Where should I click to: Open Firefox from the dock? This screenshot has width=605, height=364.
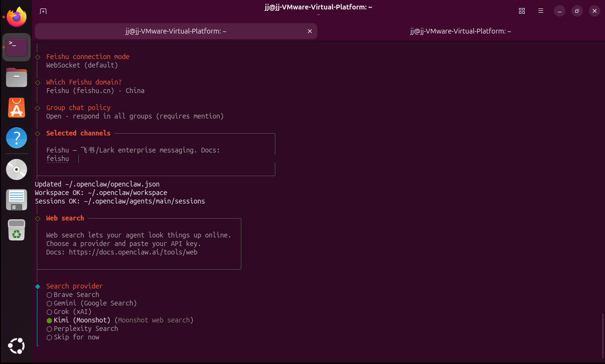point(17,18)
